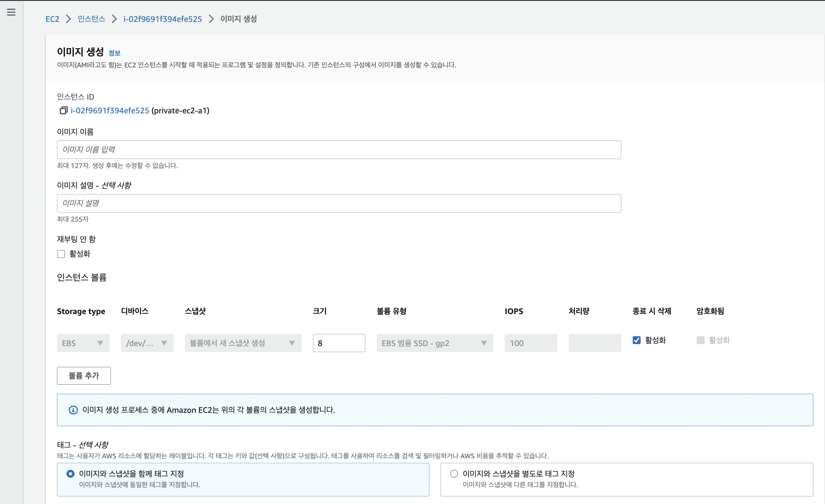
Task: Open the 인스턴스 breadcrumb item
Action: coord(91,19)
